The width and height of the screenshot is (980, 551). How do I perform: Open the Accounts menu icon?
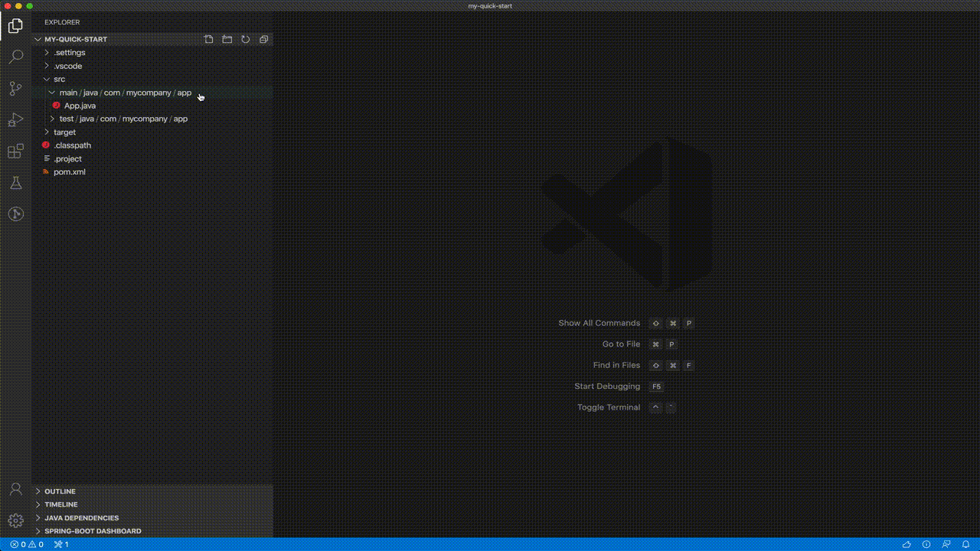(15, 490)
